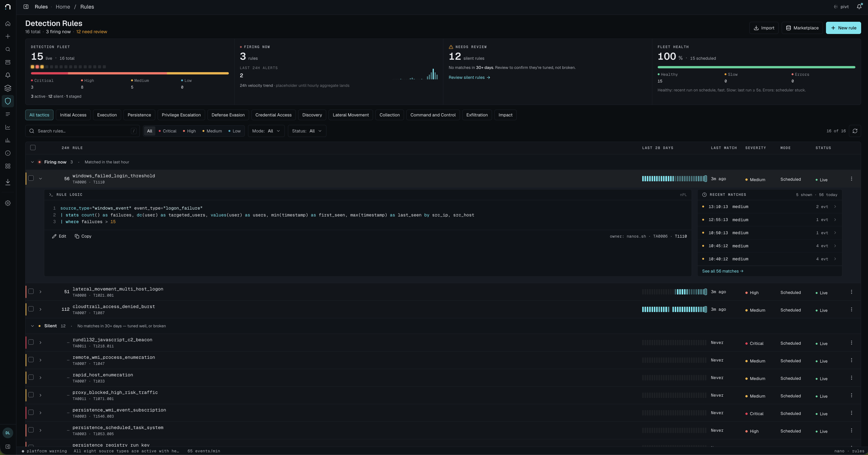
Task: Click the app logo at top left
Action: (x=8, y=7)
